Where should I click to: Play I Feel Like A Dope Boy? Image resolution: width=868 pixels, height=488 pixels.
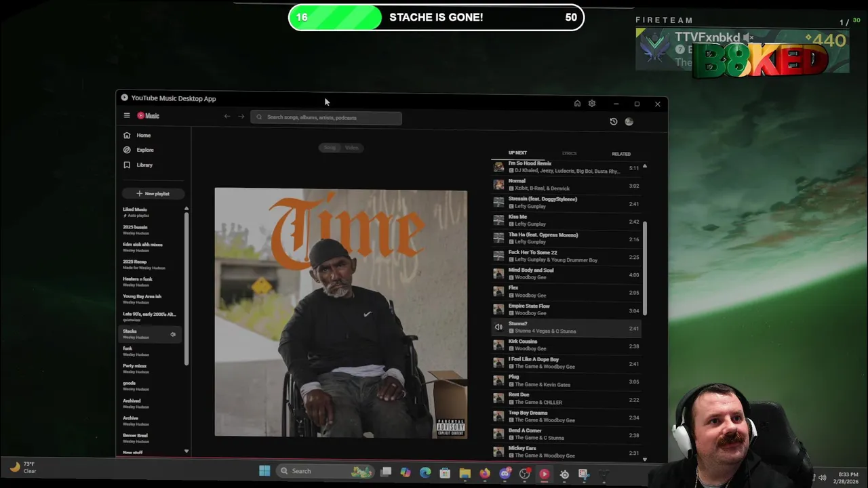566,363
